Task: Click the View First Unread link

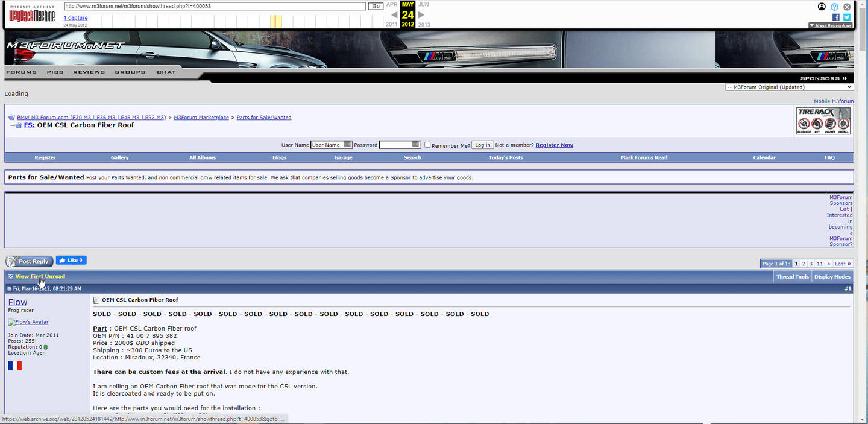Action: (40, 276)
